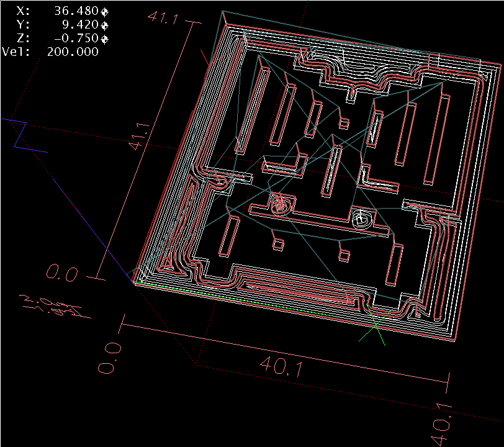Click the horizontal 0.0 extent label
This screenshot has height=447, width=504.
61,274
